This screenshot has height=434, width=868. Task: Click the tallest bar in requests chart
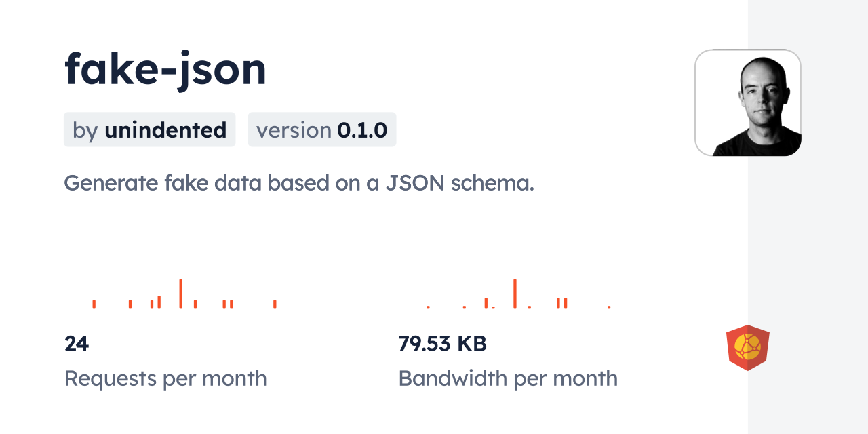(180, 294)
